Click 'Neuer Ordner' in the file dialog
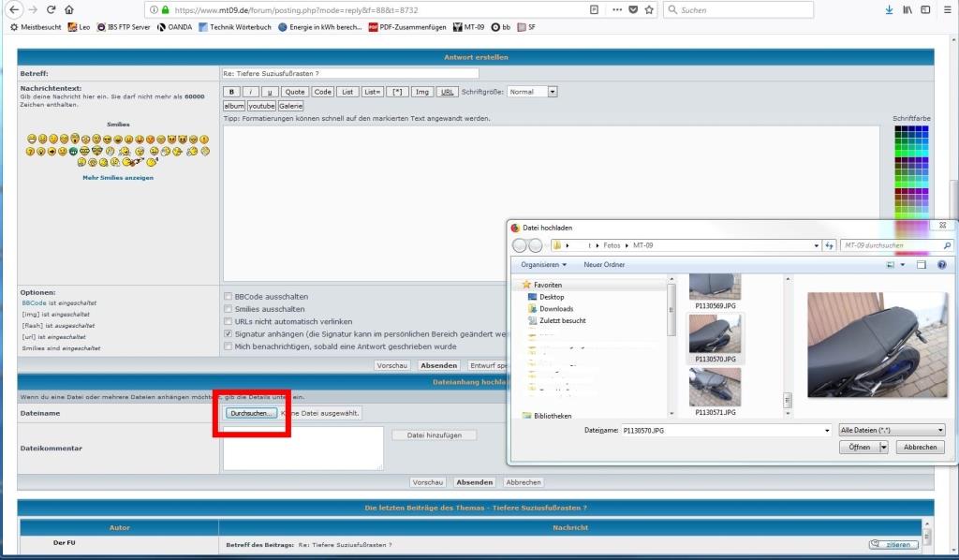This screenshot has height=560, width=959. pyautogui.click(x=604, y=265)
